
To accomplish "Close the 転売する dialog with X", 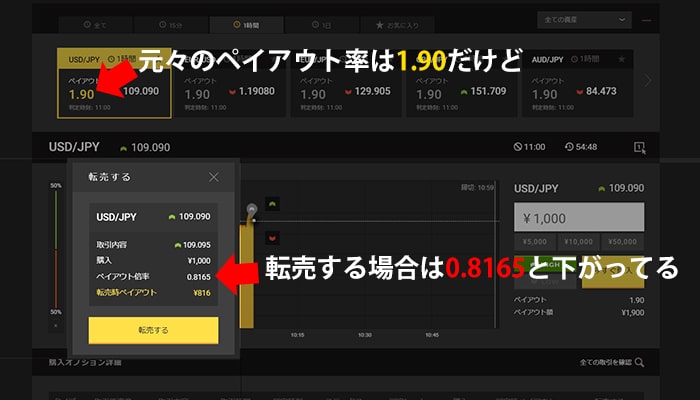I will (214, 177).
